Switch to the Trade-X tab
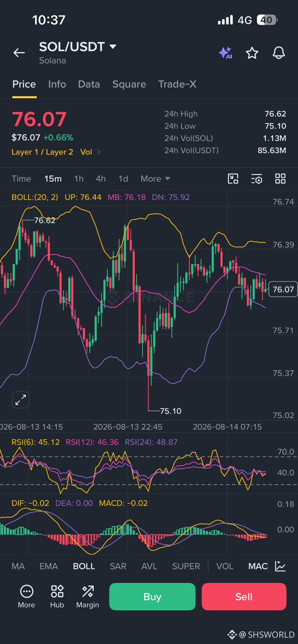 pyautogui.click(x=177, y=84)
